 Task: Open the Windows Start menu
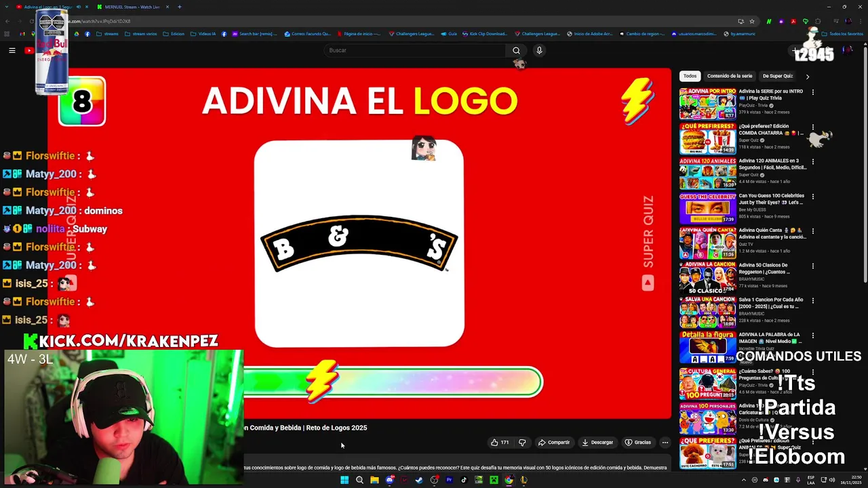pyautogui.click(x=344, y=480)
